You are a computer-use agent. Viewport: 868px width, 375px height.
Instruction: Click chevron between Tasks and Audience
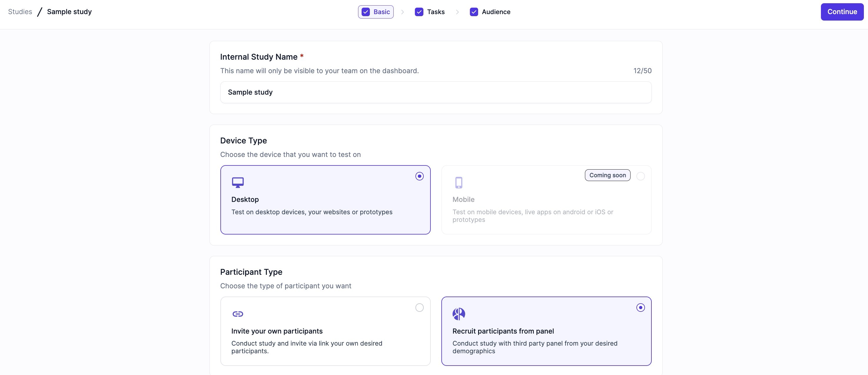[x=457, y=12]
